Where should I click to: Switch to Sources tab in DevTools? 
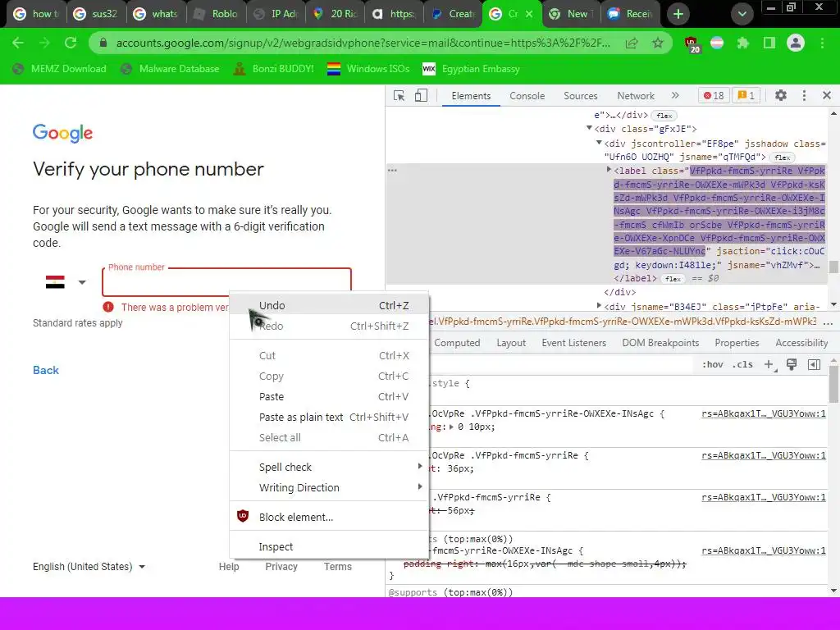580,96
